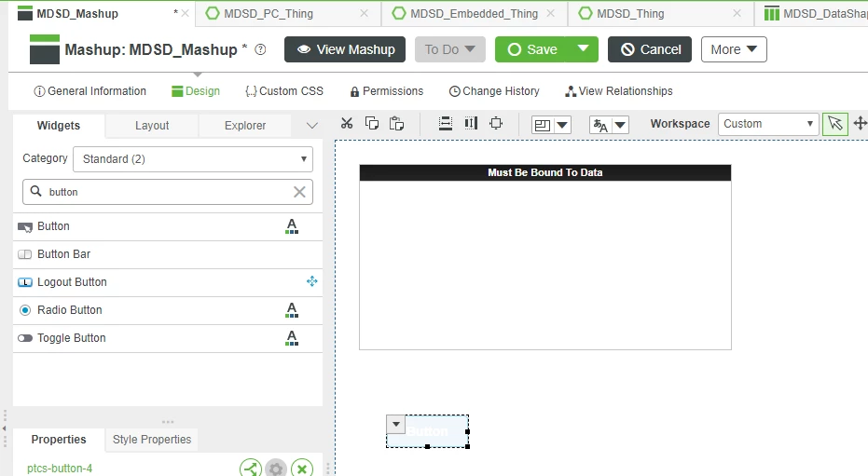Switch to the MDSD_Embedded_Thing tab
The width and height of the screenshot is (868, 476).
[474, 13]
